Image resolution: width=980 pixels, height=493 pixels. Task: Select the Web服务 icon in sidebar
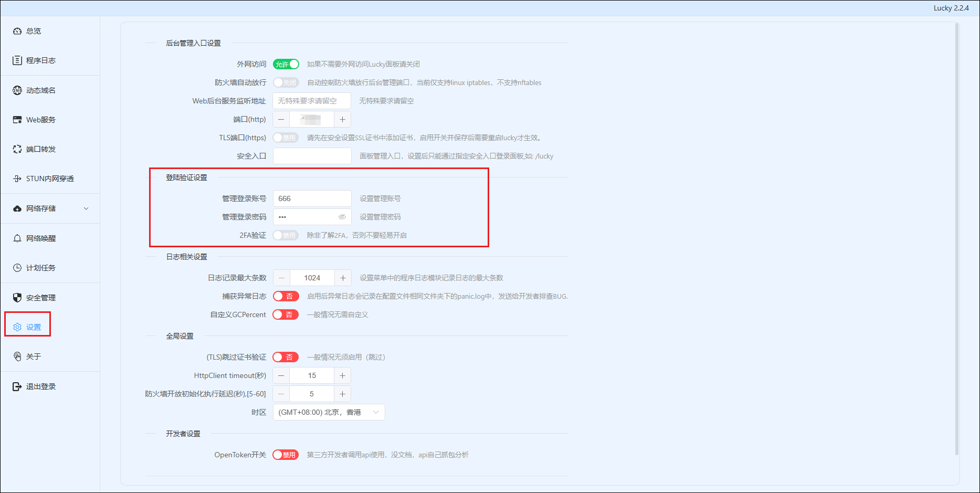(17, 120)
